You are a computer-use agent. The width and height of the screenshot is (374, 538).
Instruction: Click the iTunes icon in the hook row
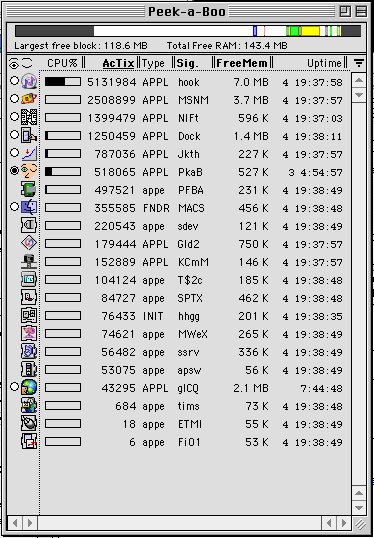coord(29,81)
